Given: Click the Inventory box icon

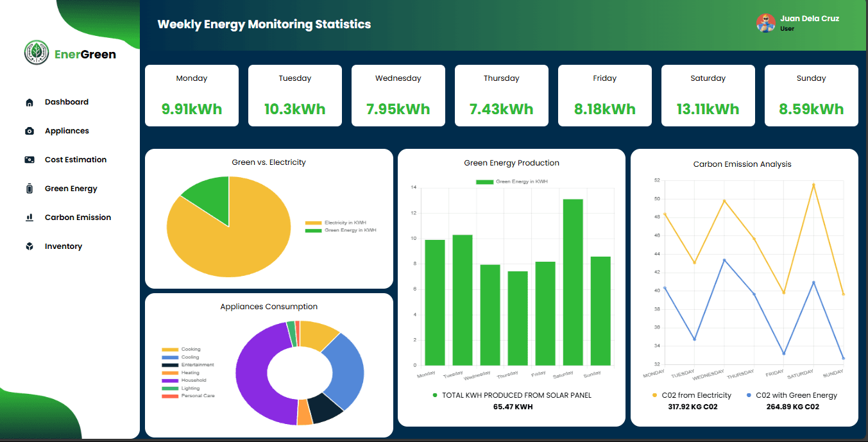Looking at the screenshot, I should [x=29, y=246].
